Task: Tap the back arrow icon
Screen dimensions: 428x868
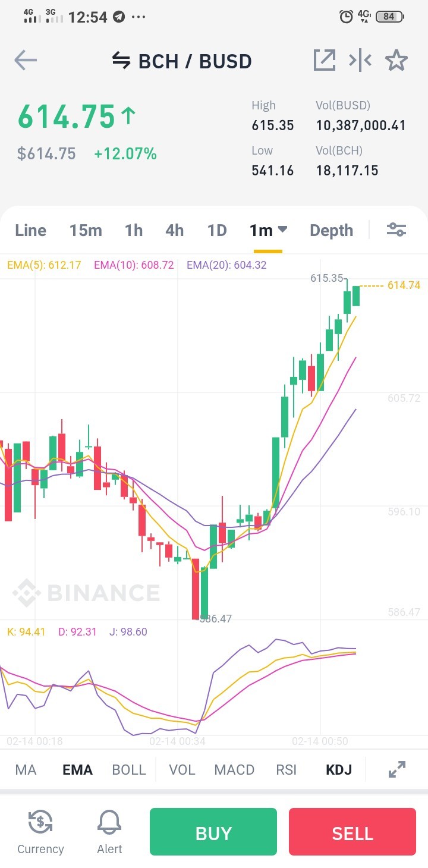Action: coord(26,60)
